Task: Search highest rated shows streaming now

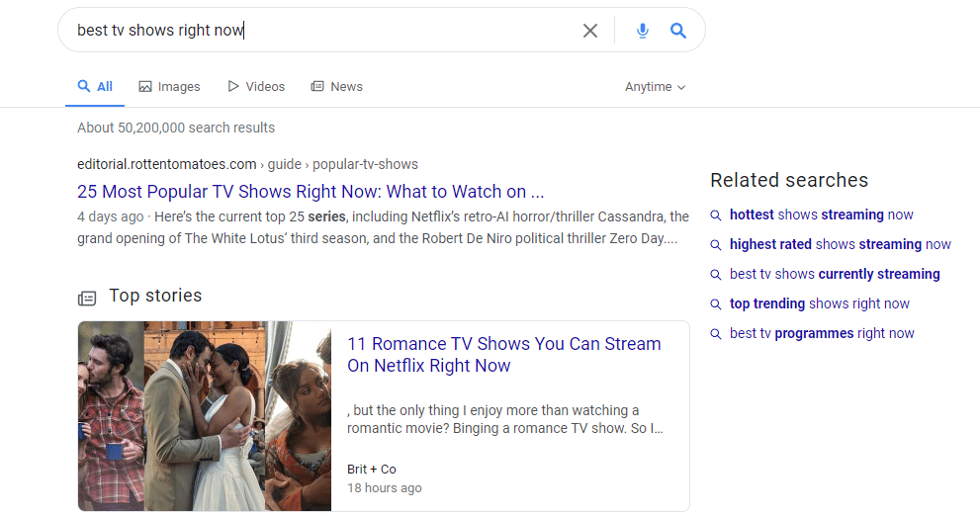Action: (x=840, y=244)
